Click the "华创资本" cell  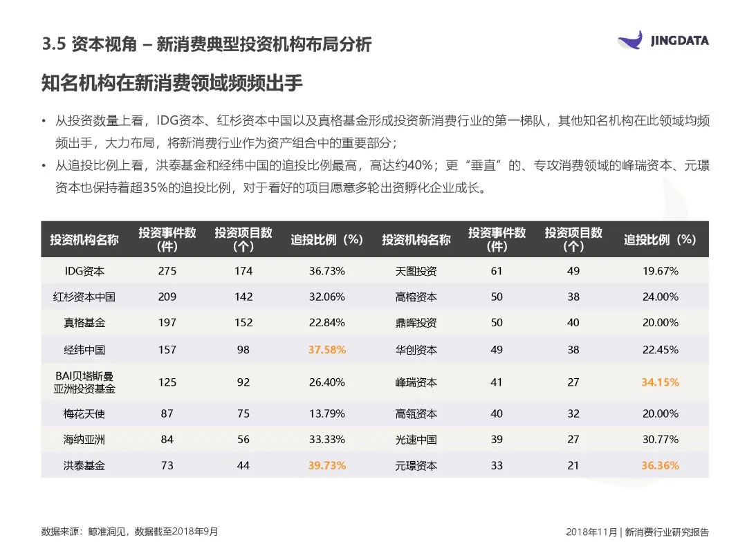tap(416, 350)
